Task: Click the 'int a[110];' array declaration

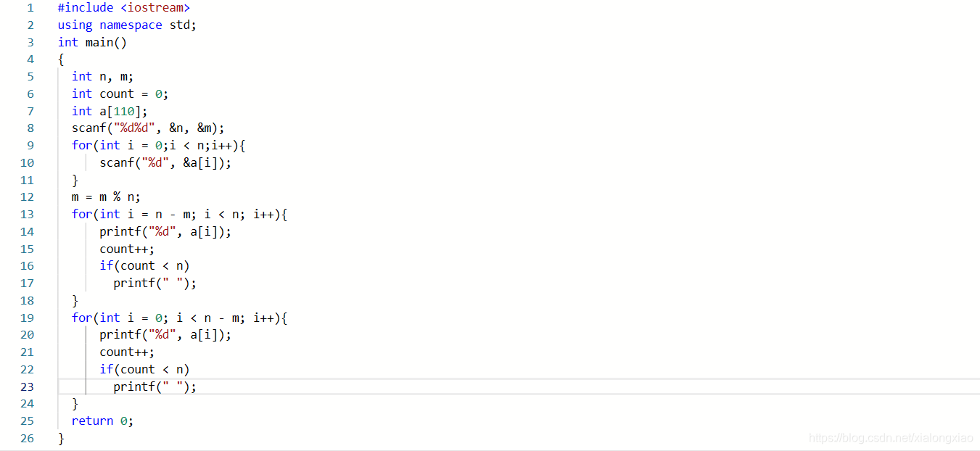Action: [110, 111]
